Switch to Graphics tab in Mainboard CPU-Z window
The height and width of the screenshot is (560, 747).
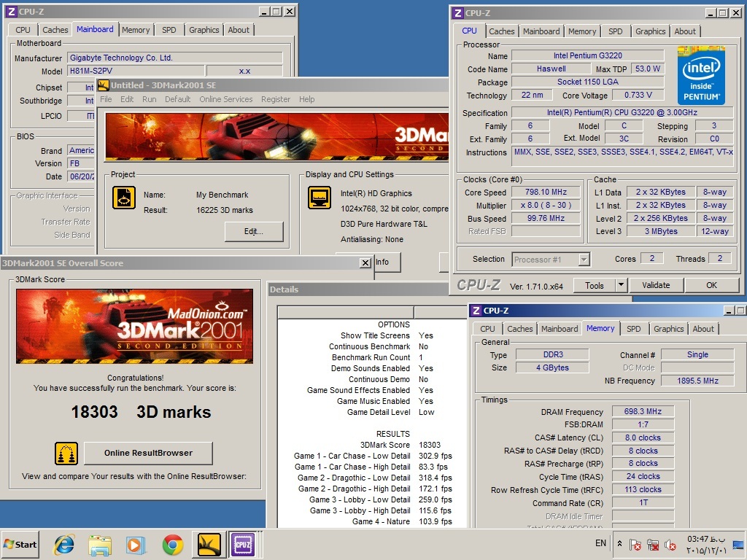[x=204, y=29]
